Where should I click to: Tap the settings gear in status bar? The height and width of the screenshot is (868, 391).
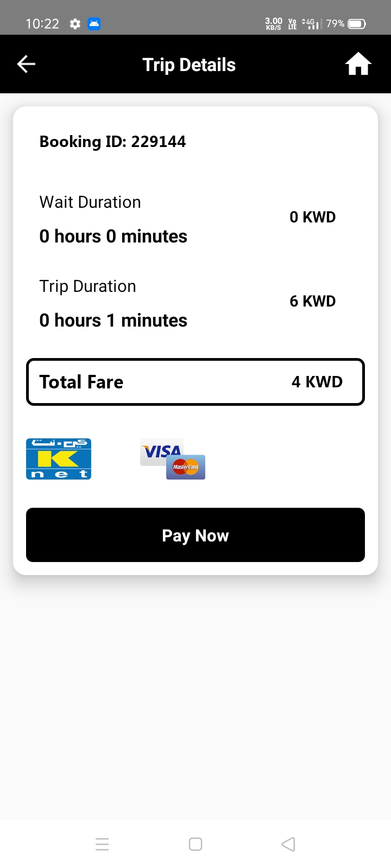(75, 24)
